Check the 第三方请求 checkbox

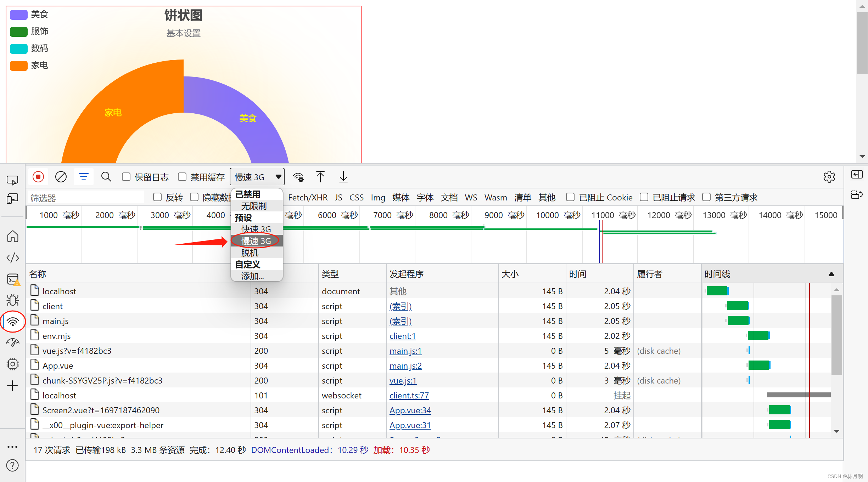[x=706, y=197]
